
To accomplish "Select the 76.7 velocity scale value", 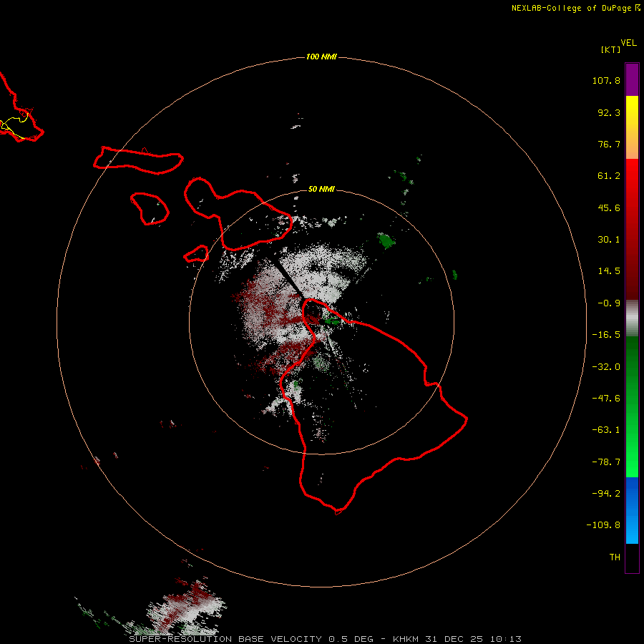I will click(609, 144).
